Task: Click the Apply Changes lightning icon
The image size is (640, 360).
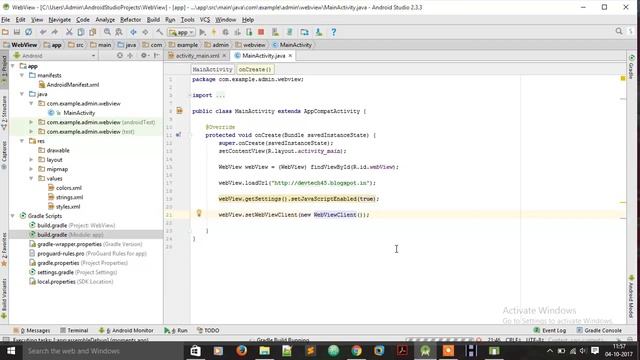Action: pos(213,32)
